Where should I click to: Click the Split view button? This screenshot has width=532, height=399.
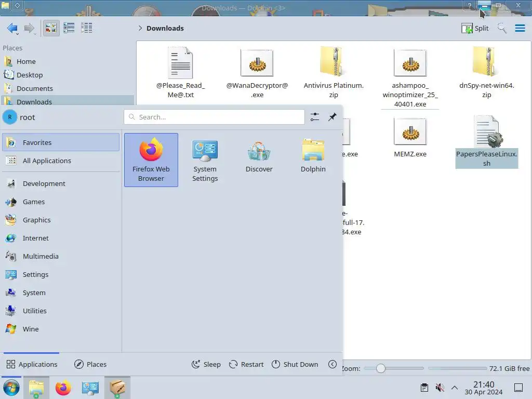475,28
